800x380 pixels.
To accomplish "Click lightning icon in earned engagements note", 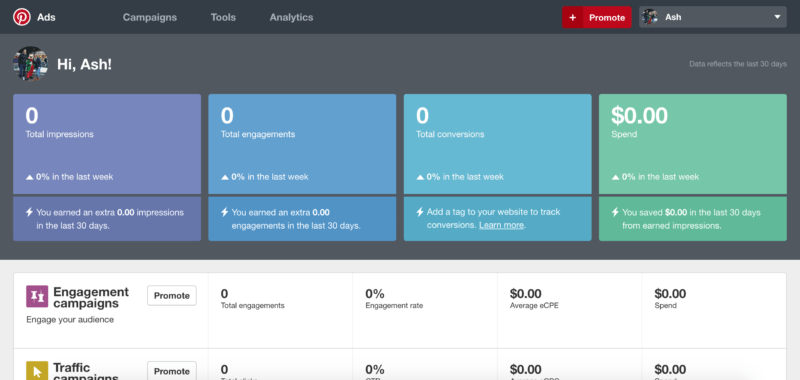I will pyautogui.click(x=224, y=212).
